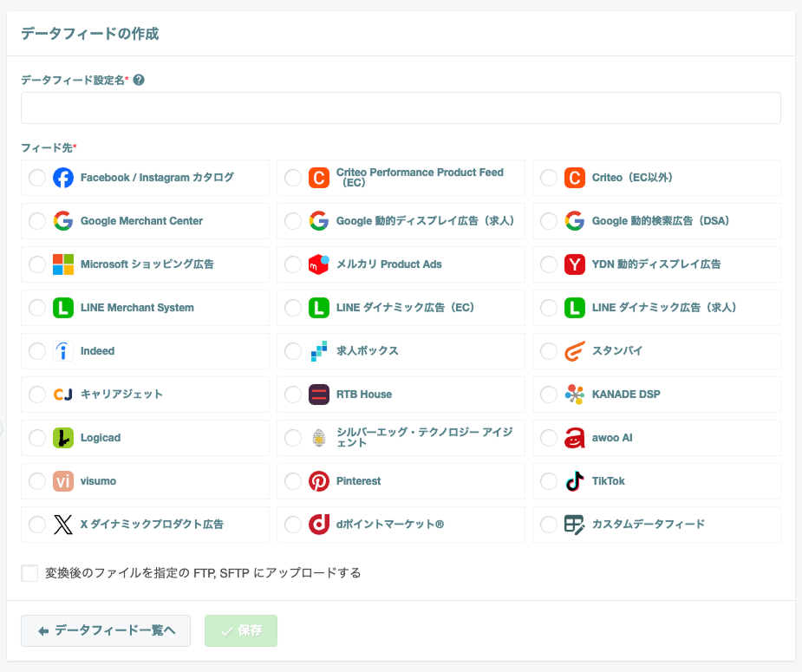Click the LINE Merchant System label text
This screenshot has width=802, height=672.
click(x=137, y=308)
